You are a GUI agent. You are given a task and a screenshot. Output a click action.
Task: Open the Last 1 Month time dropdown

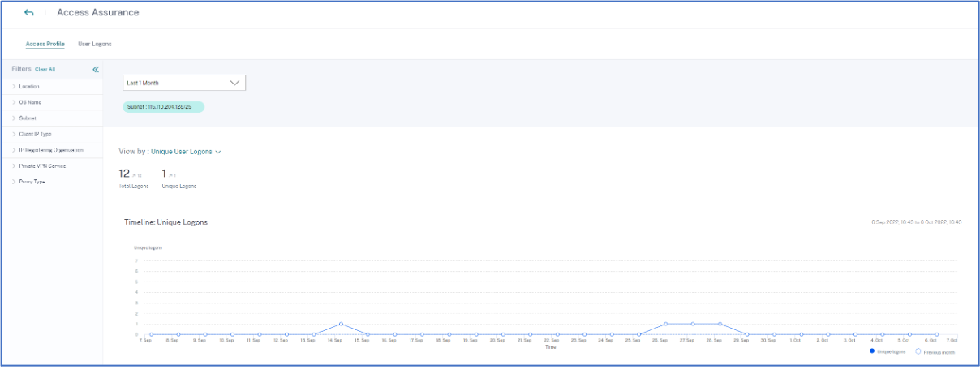[x=184, y=83]
